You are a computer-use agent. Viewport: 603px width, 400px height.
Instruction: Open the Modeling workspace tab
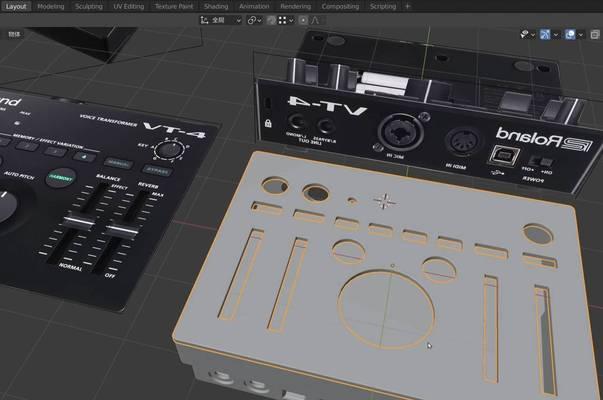coord(51,6)
